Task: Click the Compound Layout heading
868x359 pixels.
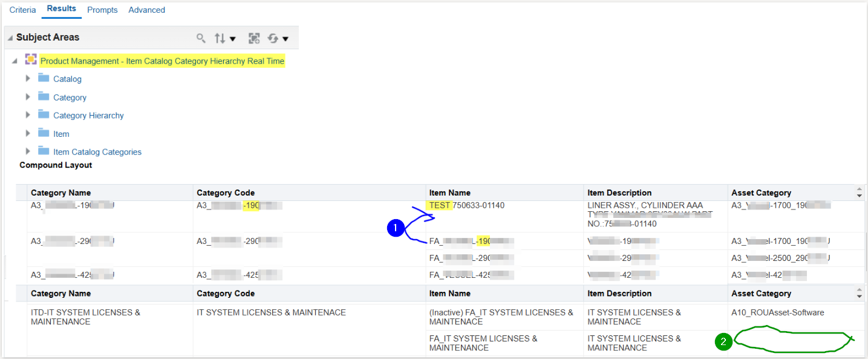Action: coord(56,165)
